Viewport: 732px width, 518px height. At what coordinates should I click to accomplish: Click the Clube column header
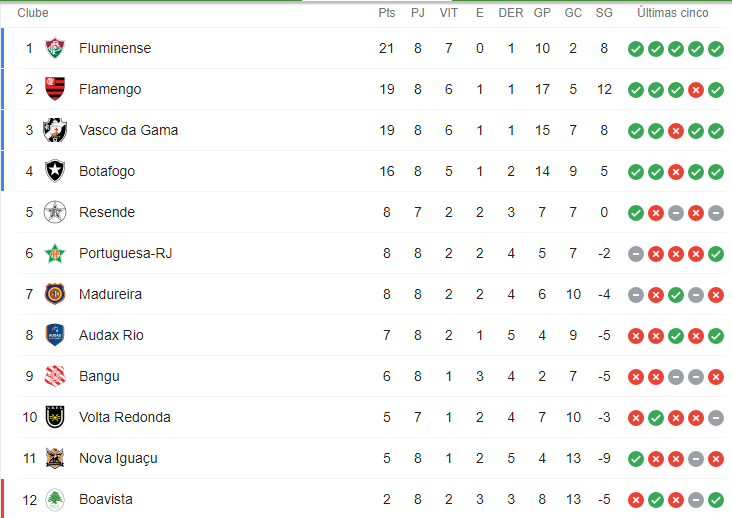coord(33,13)
